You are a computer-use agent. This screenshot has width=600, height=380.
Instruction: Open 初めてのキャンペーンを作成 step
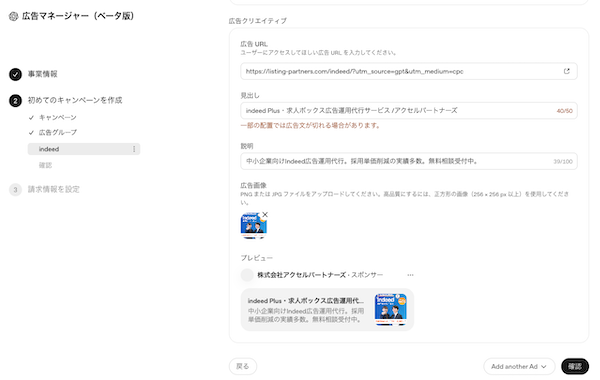tap(75, 100)
